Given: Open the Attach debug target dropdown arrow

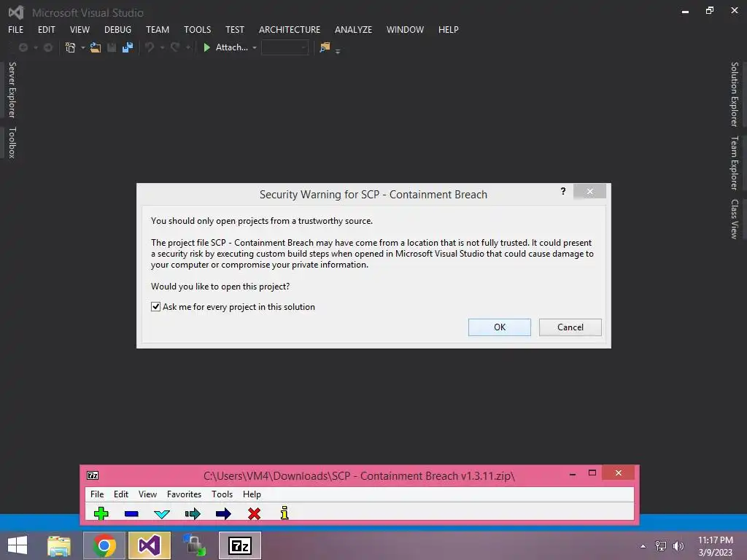Looking at the screenshot, I should (255, 47).
